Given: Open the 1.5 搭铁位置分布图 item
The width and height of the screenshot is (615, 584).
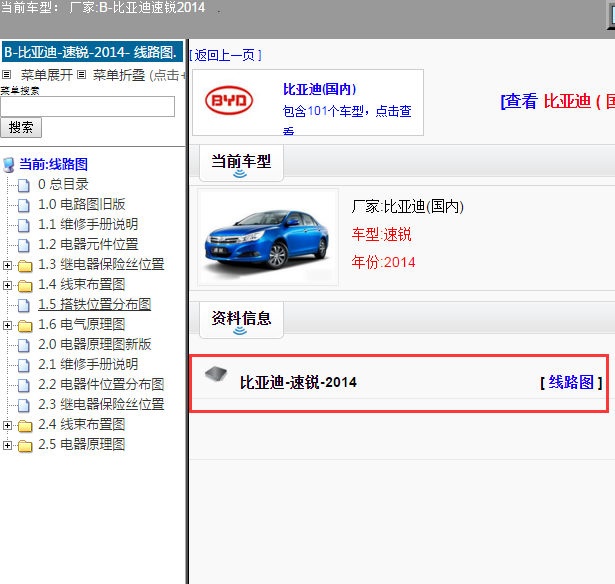Looking at the screenshot, I should click(94, 305).
